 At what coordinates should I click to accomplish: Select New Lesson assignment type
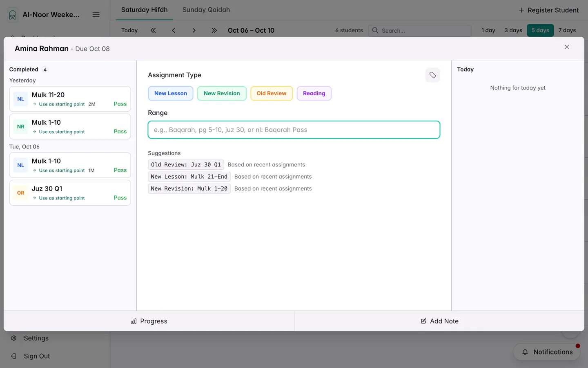click(x=171, y=93)
